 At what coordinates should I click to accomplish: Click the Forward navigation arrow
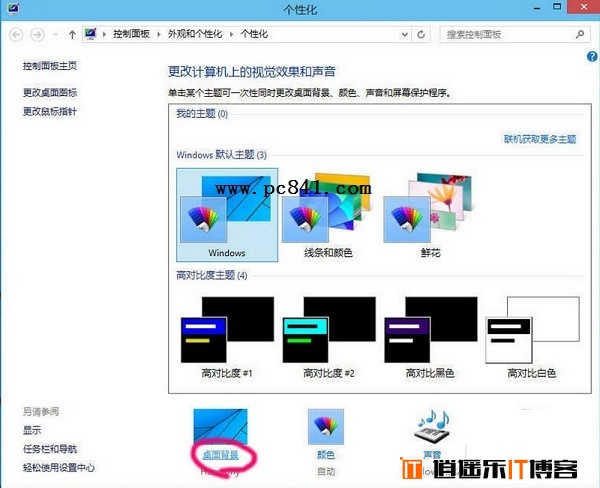click(x=37, y=35)
